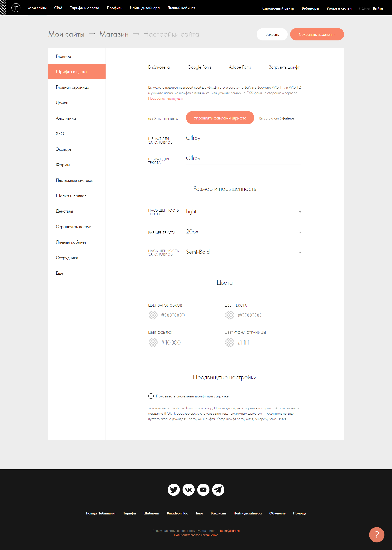Screen dimensions: 392x550
Task: Click the page background color swatch
Action: (x=229, y=342)
